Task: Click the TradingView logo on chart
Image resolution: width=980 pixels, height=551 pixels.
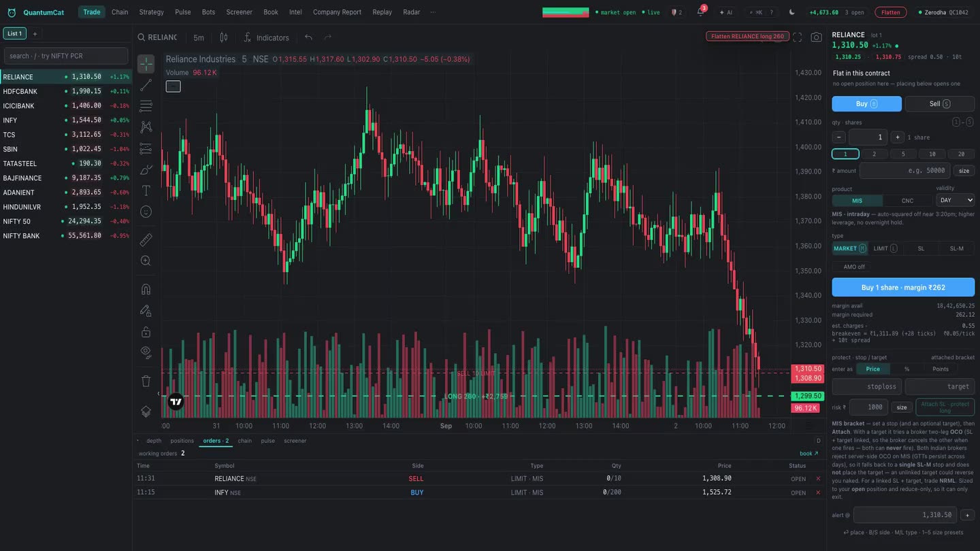Action: point(176,401)
